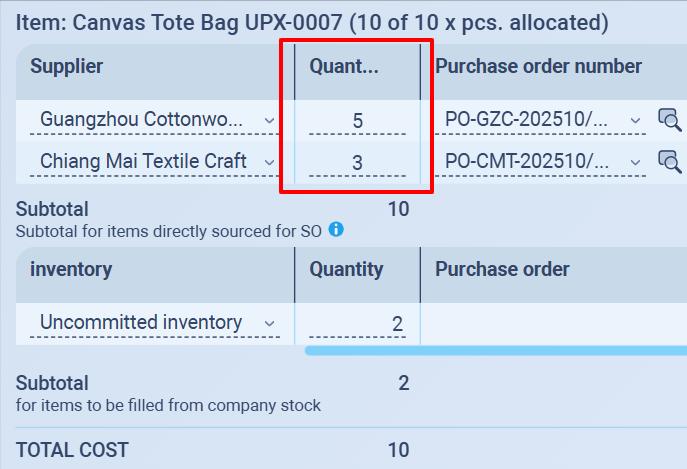Image resolution: width=687 pixels, height=469 pixels.
Task: Click the horizontal scrollbar under inventory table
Action: click(495, 350)
